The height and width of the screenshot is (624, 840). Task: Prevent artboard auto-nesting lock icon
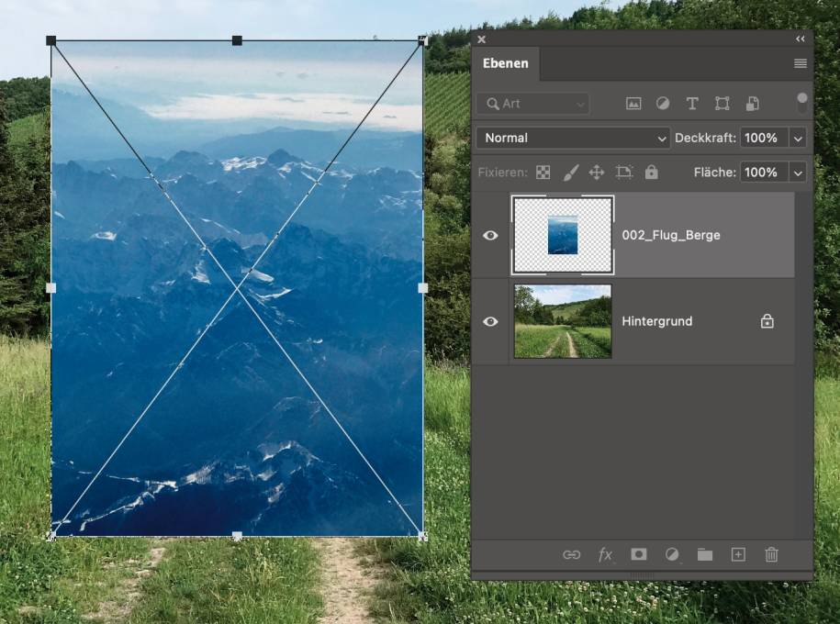pos(623,172)
